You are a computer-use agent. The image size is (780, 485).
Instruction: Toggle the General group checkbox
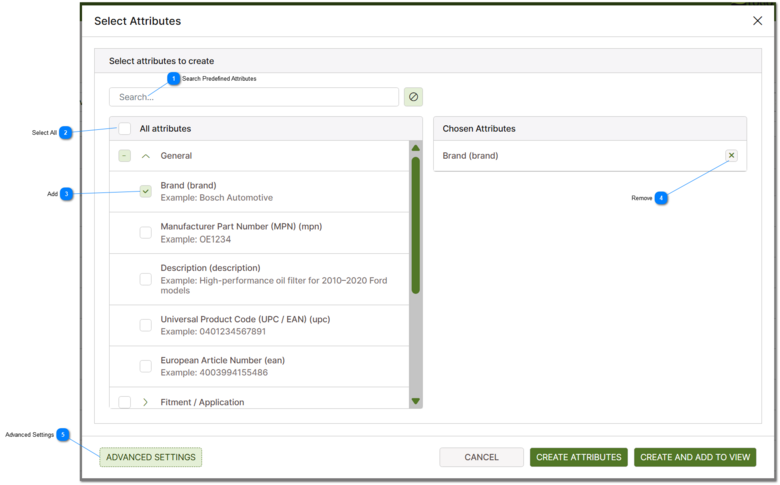(x=124, y=156)
